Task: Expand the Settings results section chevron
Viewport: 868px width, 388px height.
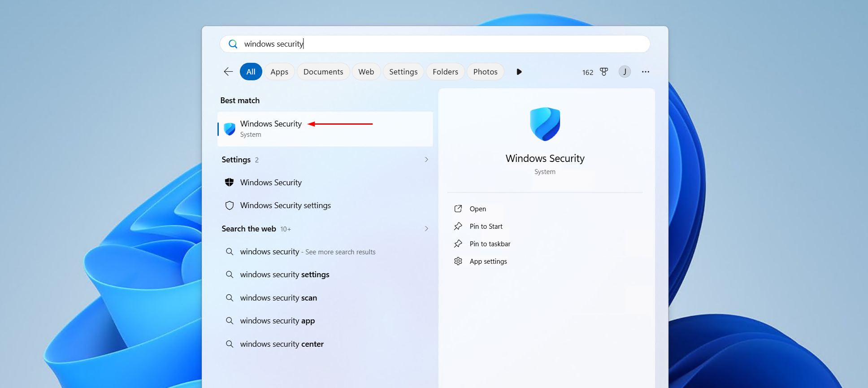Action: tap(426, 160)
